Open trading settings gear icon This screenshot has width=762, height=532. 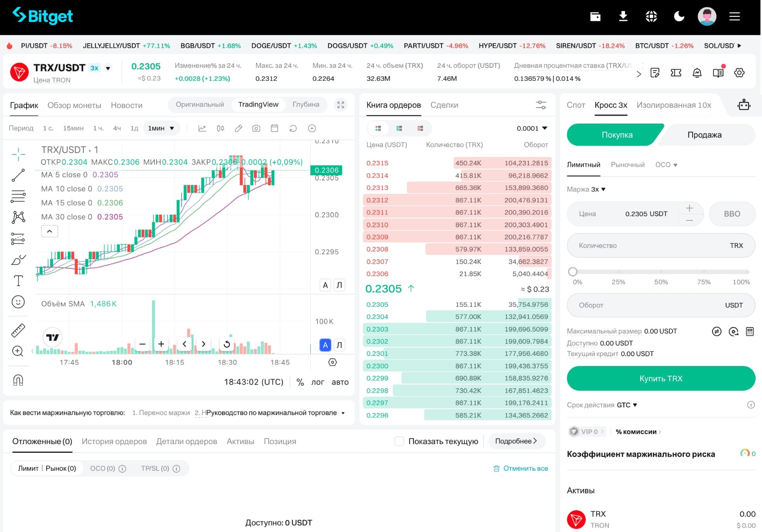739,73
